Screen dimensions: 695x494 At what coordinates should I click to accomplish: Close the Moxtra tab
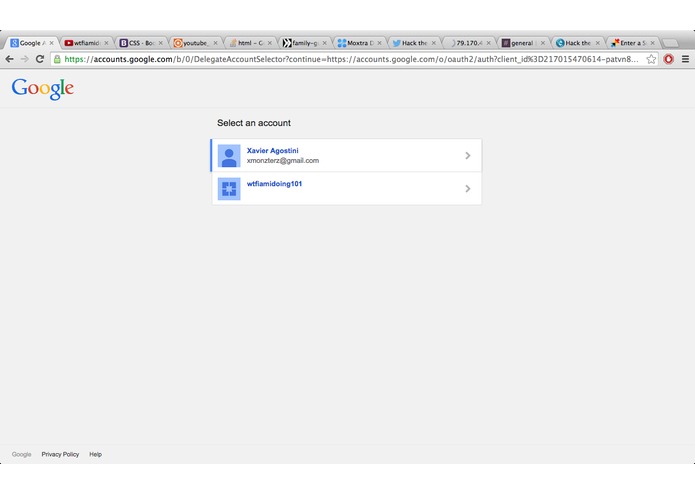coord(379,43)
